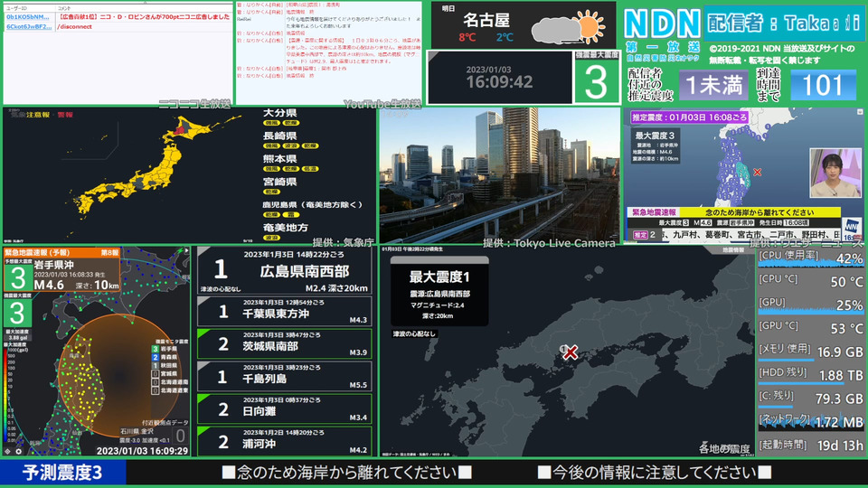Click the 配信者 : Taka broadcaster banner
868x488 pixels.
point(784,23)
